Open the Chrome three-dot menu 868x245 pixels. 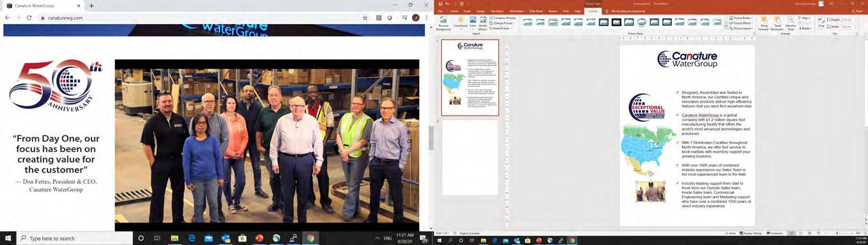426,18
